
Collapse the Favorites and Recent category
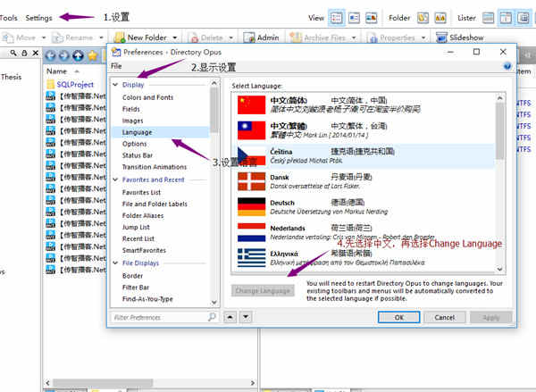coord(115,179)
